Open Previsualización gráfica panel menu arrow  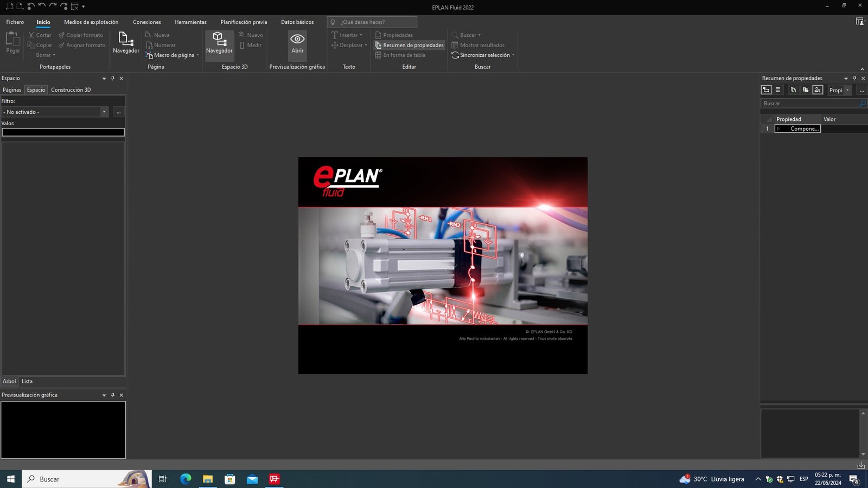pos(104,395)
